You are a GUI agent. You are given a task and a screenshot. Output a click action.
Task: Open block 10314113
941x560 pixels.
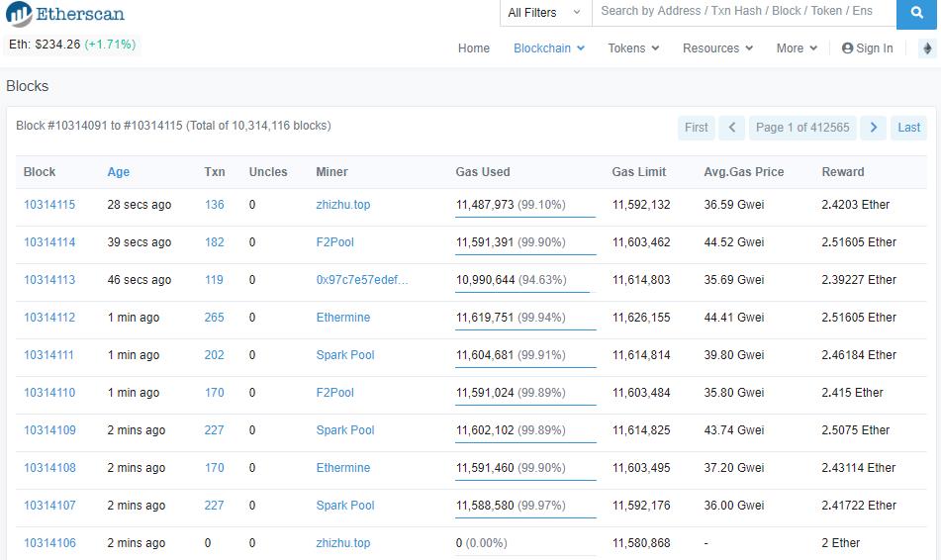(x=49, y=280)
